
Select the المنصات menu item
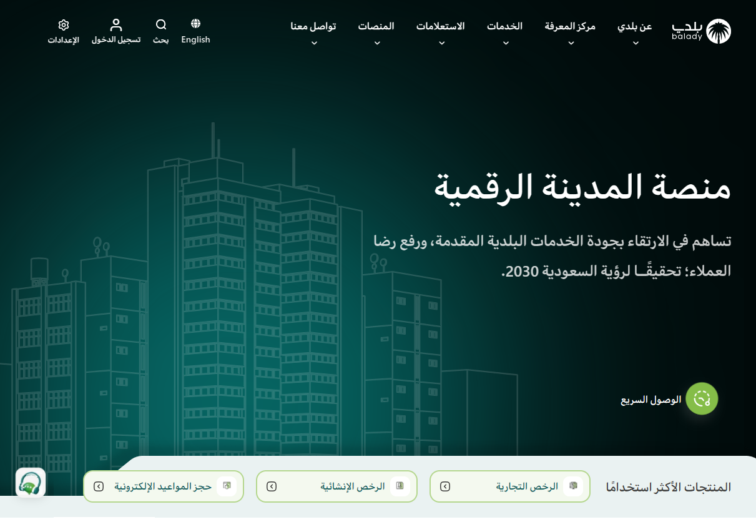click(x=376, y=26)
